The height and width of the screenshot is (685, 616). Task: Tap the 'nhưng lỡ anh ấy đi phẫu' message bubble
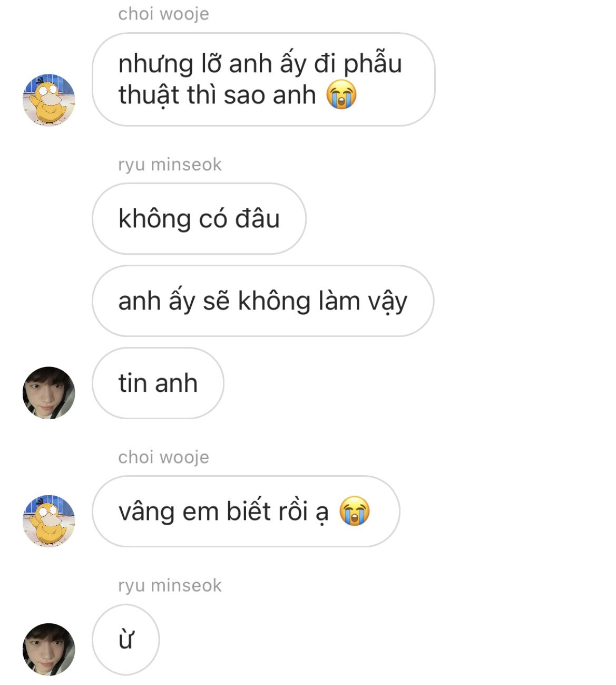coord(263,80)
